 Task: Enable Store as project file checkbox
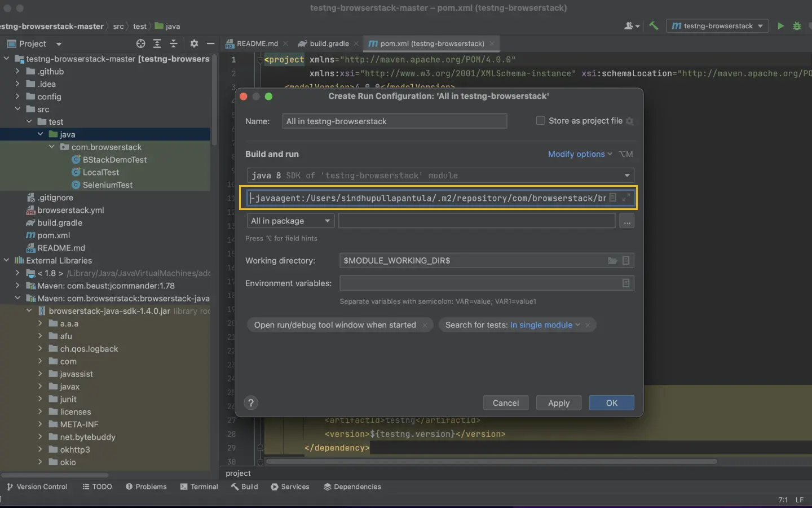540,121
